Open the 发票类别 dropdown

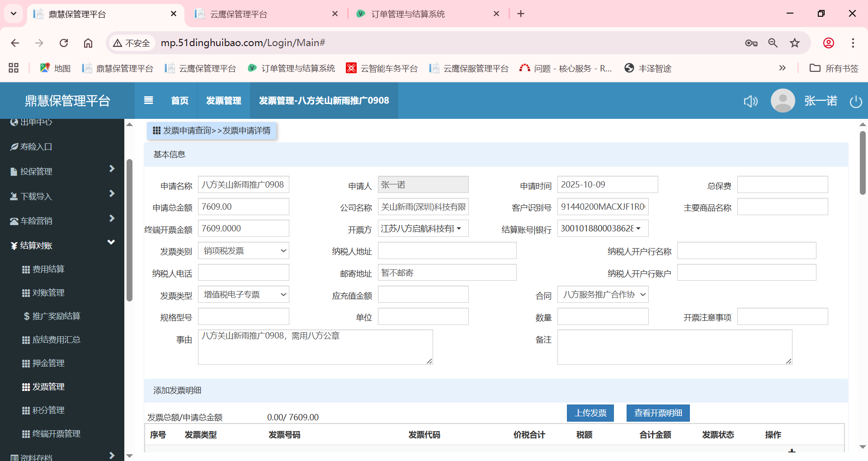coord(244,251)
